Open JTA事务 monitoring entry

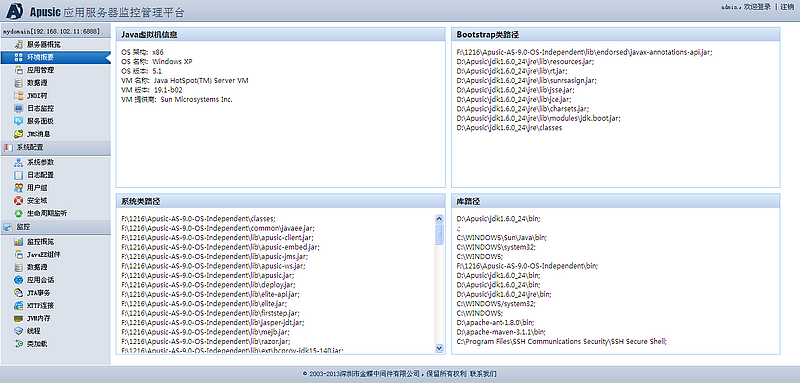pyautogui.click(x=39, y=292)
